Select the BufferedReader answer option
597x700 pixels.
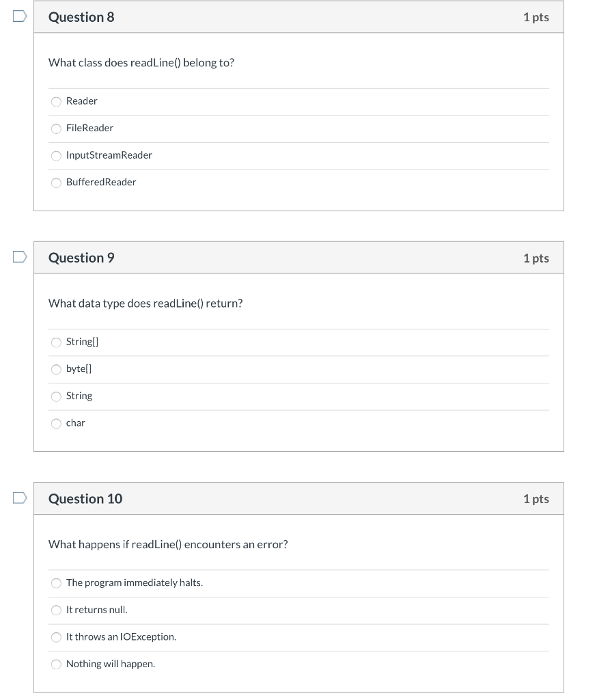pyautogui.click(x=56, y=183)
